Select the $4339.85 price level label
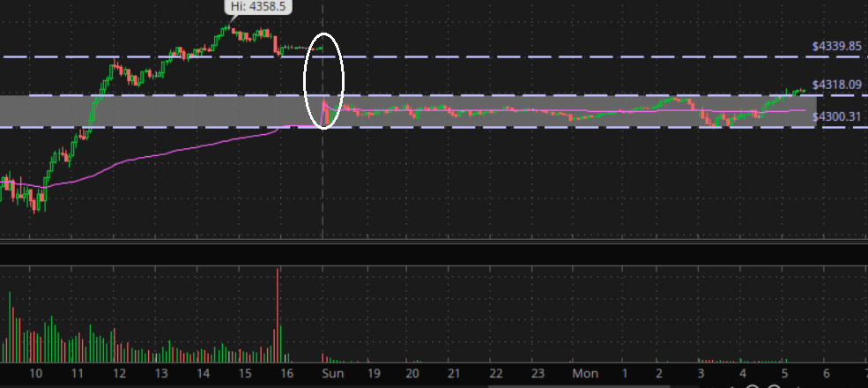The width and height of the screenshot is (868, 388). (x=836, y=46)
